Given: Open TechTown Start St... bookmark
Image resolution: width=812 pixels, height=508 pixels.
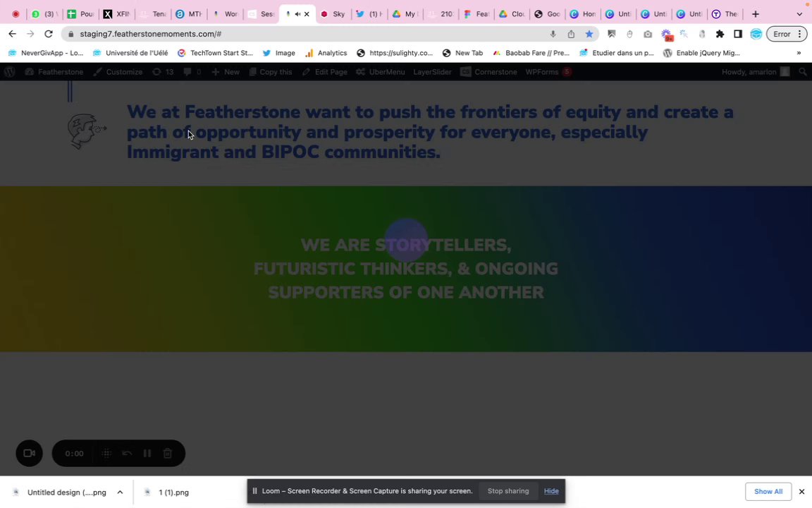Looking at the screenshot, I should (215, 53).
